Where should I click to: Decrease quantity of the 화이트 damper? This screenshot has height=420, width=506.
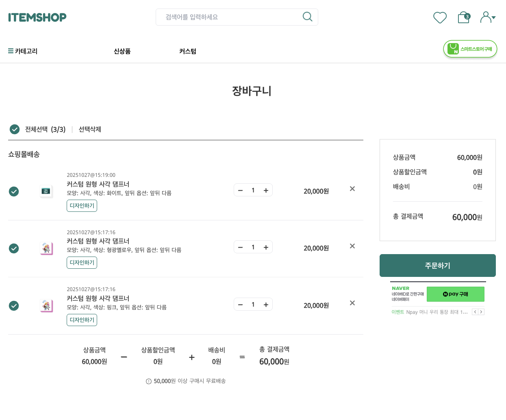241,190
